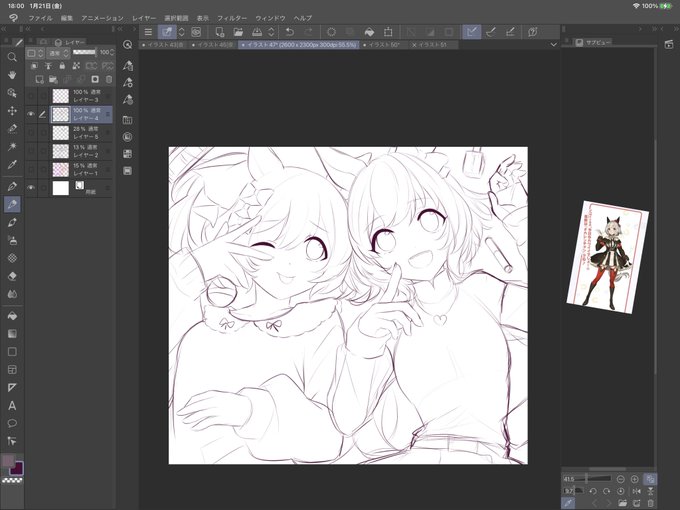Click the delete layer trash icon
The width and height of the screenshot is (680, 510).
pos(109,79)
